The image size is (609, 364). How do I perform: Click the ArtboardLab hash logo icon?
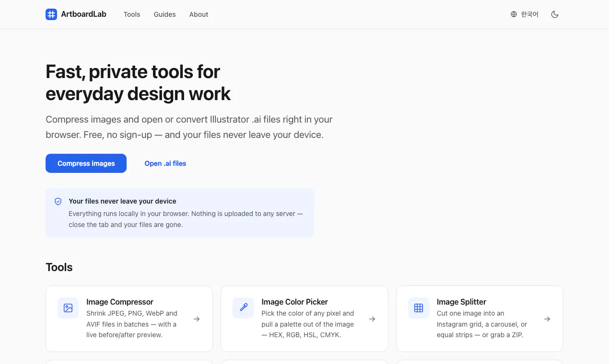click(51, 14)
